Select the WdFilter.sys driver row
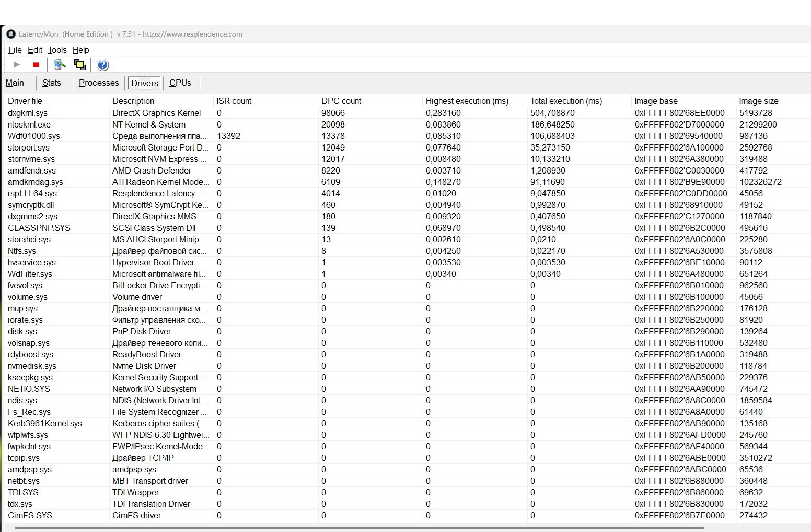Viewport: 811px width, 532px height. click(408, 274)
